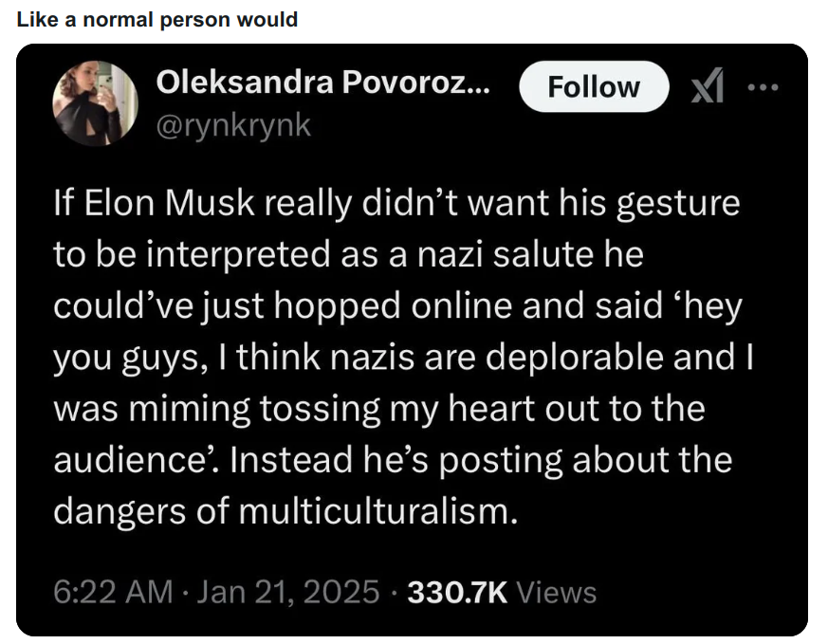Click the 6:22 AM timestamp
The width and height of the screenshot is (828, 644).
coord(113,592)
